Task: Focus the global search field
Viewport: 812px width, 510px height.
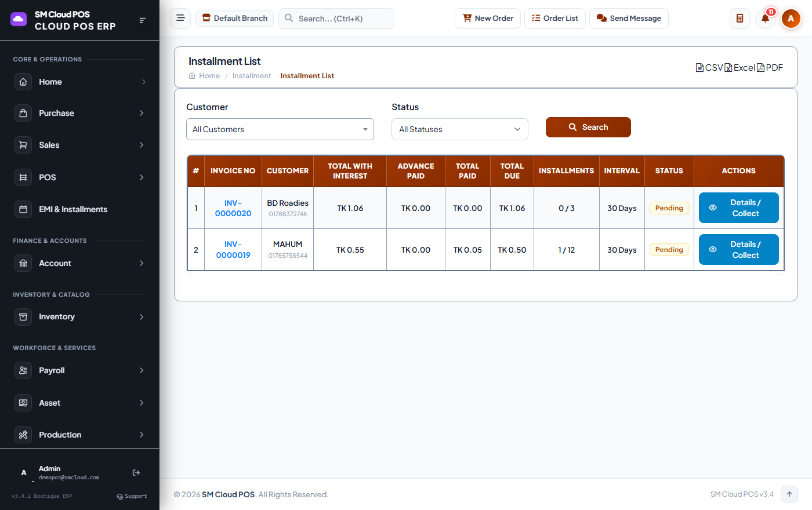Action: pos(336,19)
